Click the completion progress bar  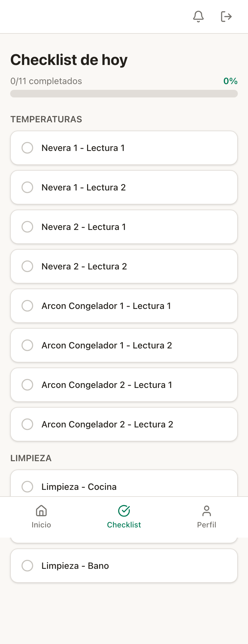coord(124,94)
